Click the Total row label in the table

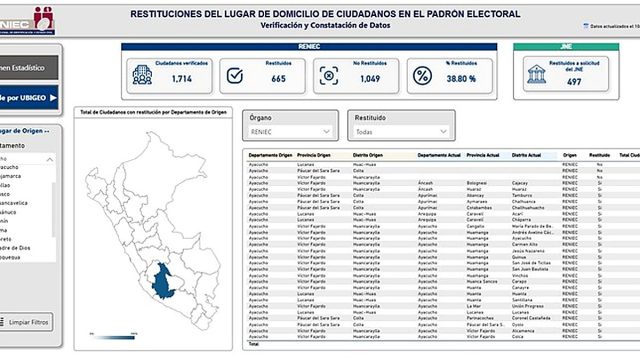[x=253, y=344]
